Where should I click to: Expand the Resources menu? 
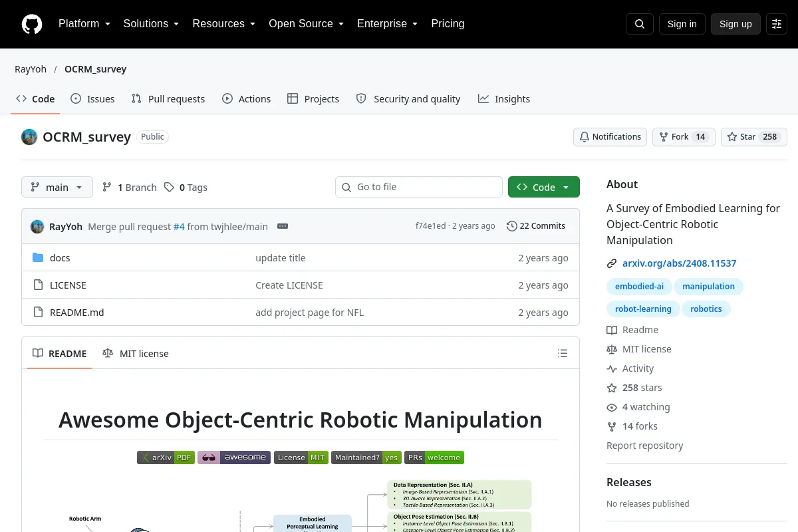224,24
